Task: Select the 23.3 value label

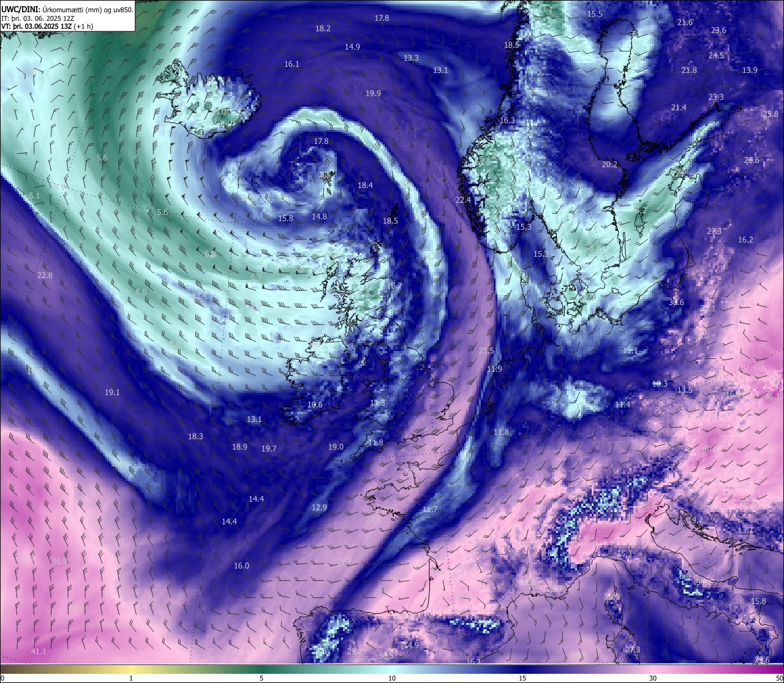Action: pos(716,97)
